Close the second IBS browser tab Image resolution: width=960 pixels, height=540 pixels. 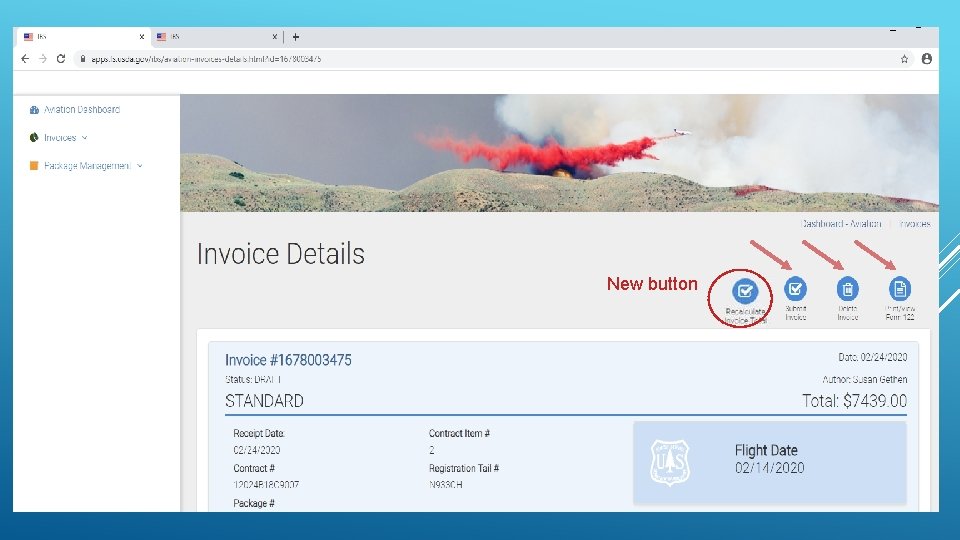[x=274, y=37]
